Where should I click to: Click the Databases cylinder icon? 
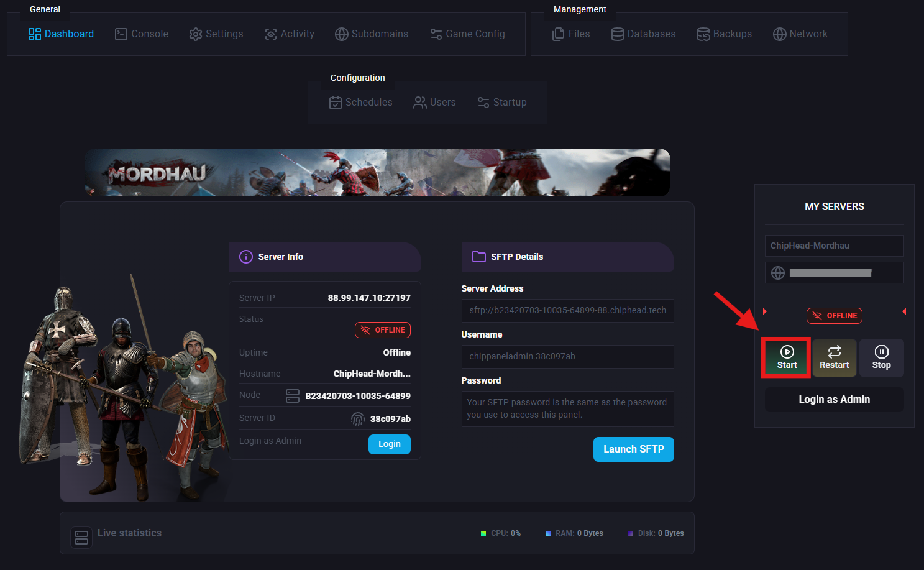(618, 34)
